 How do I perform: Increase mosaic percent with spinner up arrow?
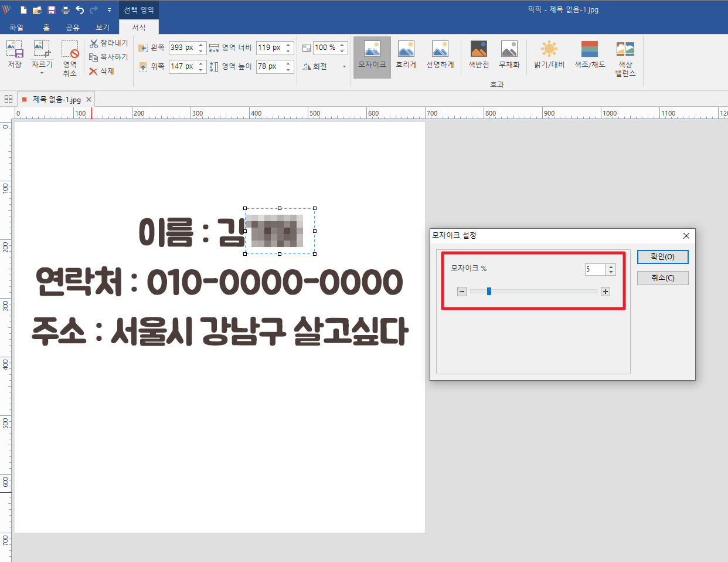[x=611, y=267]
